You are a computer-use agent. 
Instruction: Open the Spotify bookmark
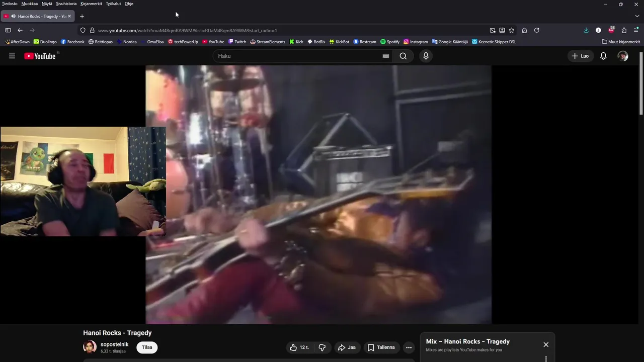(x=390, y=42)
